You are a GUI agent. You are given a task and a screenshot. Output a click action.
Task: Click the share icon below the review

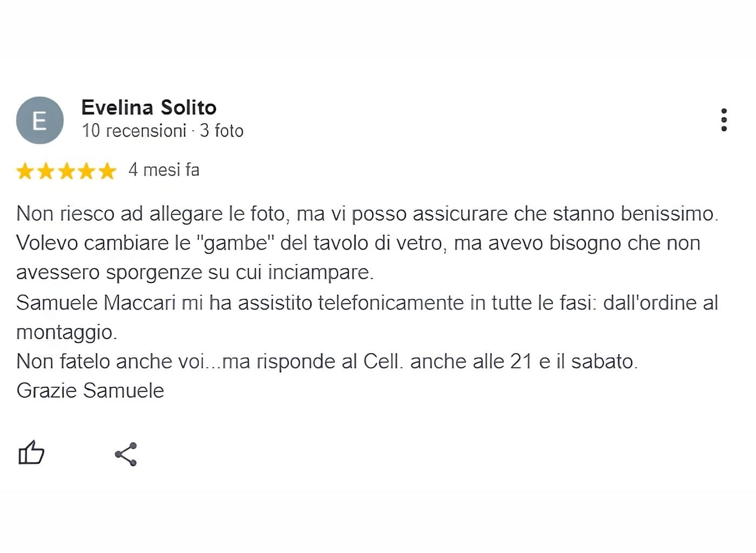126,454
